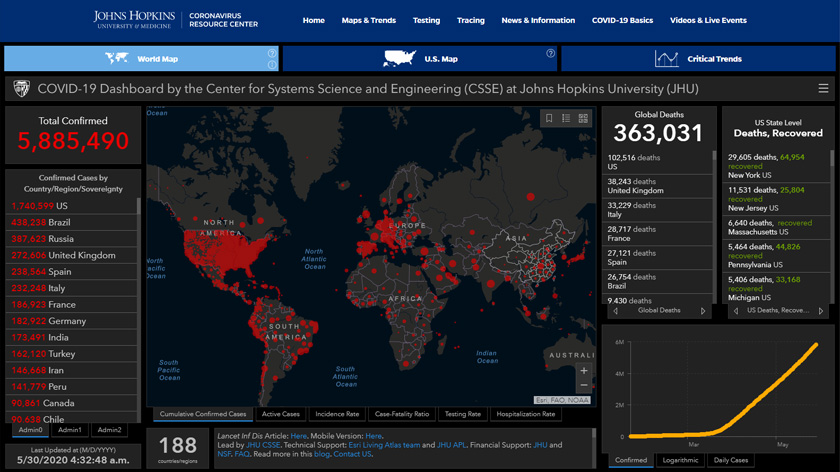This screenshot has height=472, width=840.
Task: Open Maps & Trends menu
Action: point(369,20)
